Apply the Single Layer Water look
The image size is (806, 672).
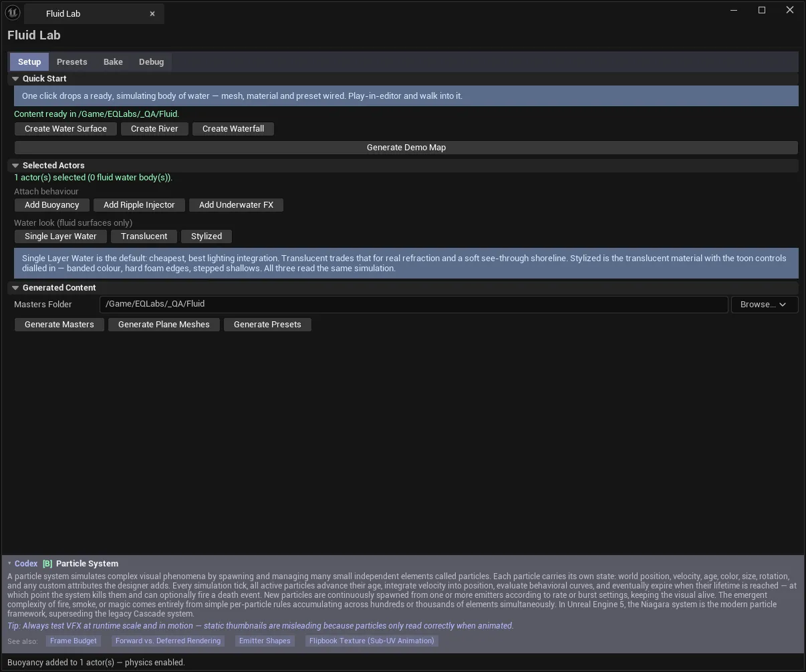(61, 236)
